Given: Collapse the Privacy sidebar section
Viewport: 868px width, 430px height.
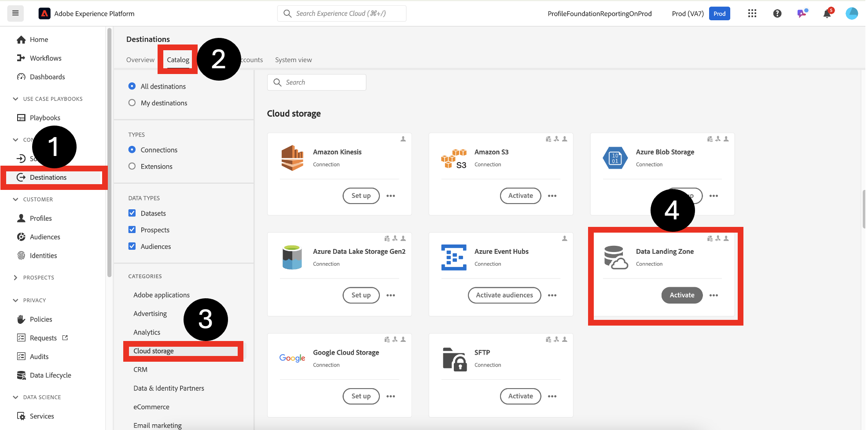Looking at the screenshot, I should pos(16,300).
